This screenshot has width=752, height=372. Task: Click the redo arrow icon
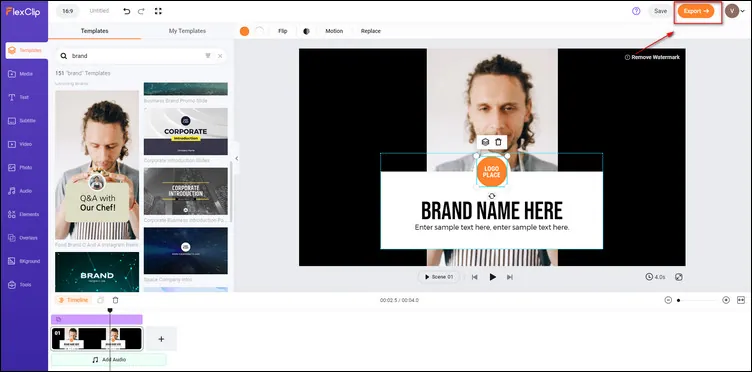(x=142, y=11)
